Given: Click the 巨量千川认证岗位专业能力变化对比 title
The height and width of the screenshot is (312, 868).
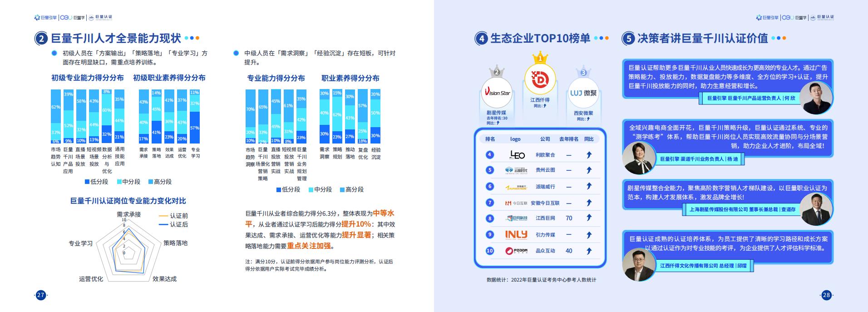Looking at the screenshot, I should 128,201.
